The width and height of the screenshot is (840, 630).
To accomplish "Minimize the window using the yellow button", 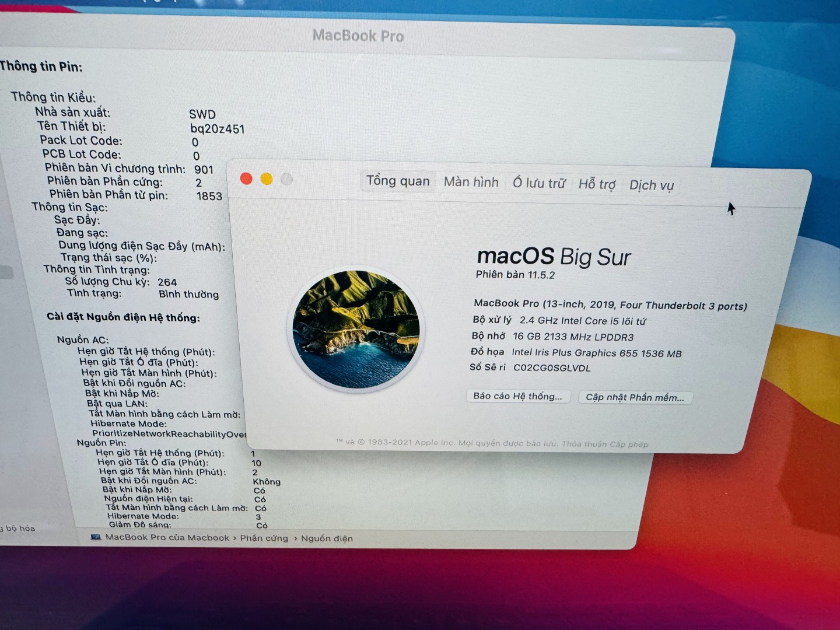I will pyautogui.click(x=267, y=179).
